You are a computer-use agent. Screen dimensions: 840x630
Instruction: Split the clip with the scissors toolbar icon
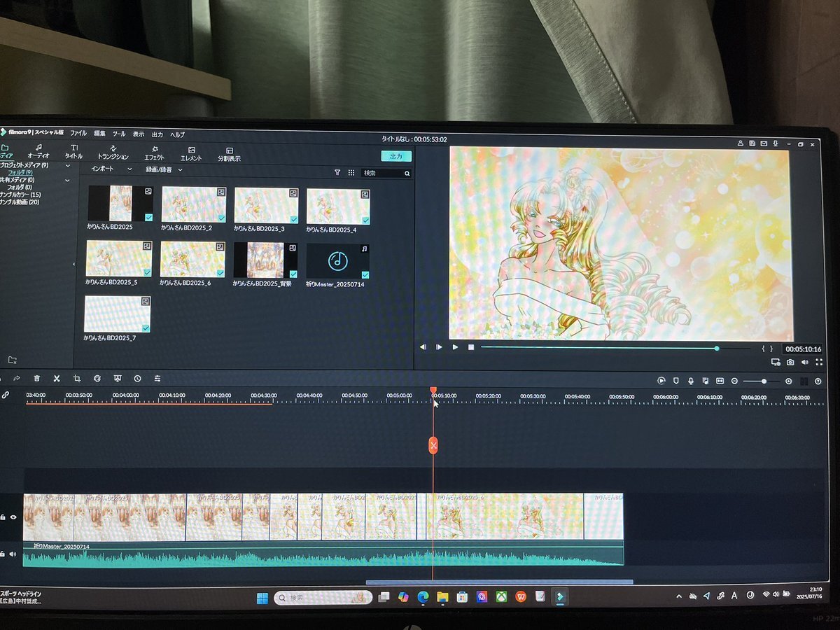coord(57,378)
